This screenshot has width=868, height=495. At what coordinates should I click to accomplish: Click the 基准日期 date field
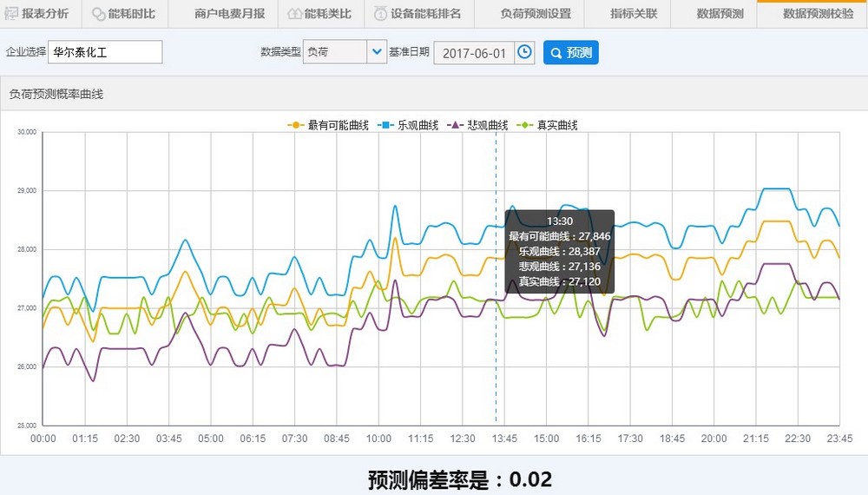tap(473, 52)
